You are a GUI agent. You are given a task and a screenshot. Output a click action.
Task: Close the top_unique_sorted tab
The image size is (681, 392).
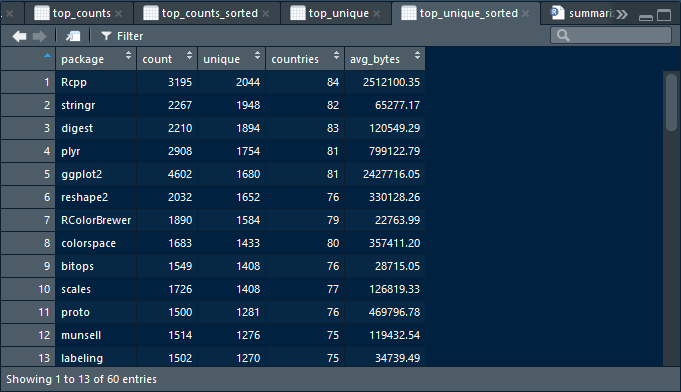[x=526, y=14]
